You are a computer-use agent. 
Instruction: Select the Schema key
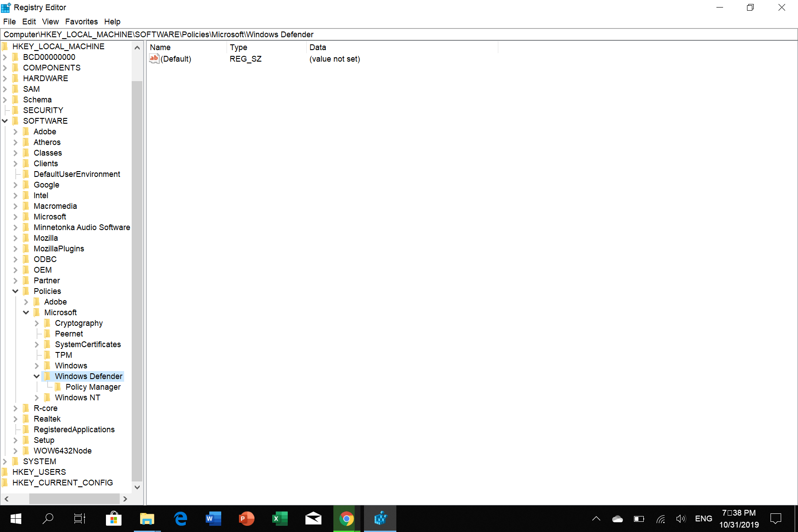[x=37, y=100]
